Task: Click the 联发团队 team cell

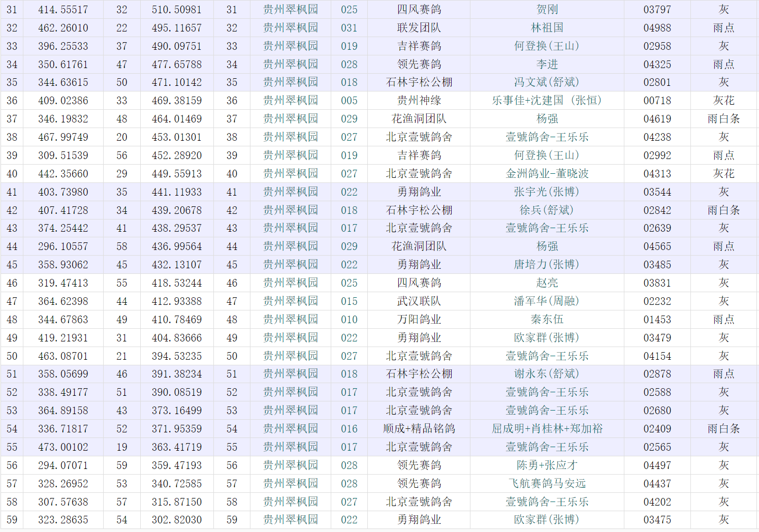Action: (x=419, y=28)
